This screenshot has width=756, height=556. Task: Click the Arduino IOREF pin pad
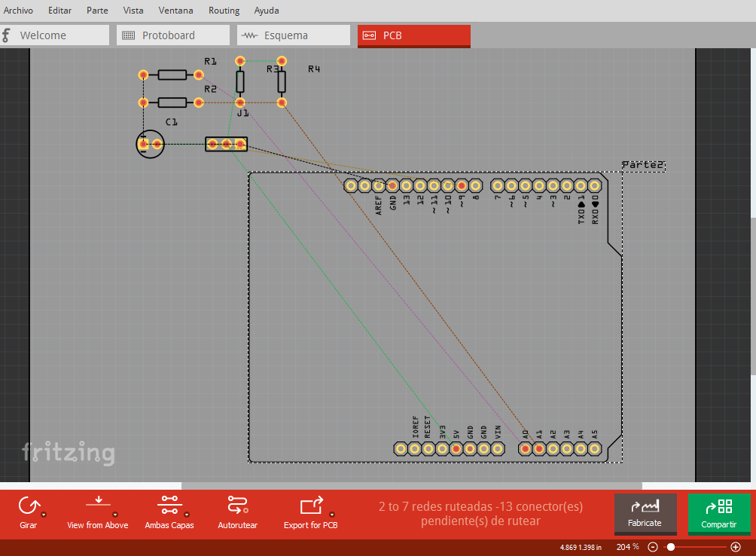pyautogui.click(x=414, y=449)
